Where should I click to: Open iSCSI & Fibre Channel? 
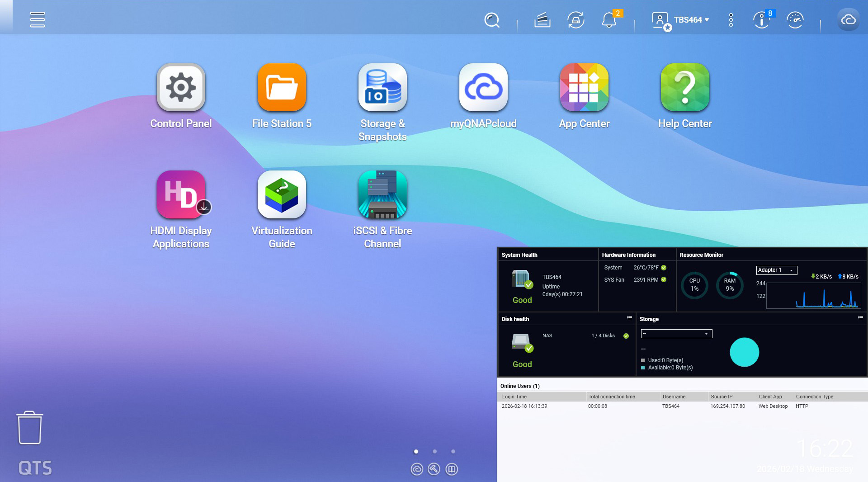click(382, 195)
